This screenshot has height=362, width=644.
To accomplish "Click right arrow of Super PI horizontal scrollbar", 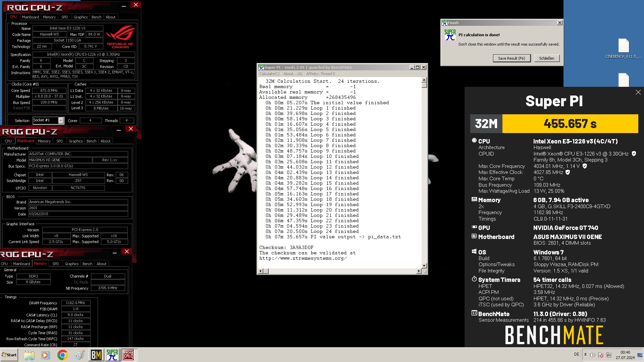I will click(419, 271).
